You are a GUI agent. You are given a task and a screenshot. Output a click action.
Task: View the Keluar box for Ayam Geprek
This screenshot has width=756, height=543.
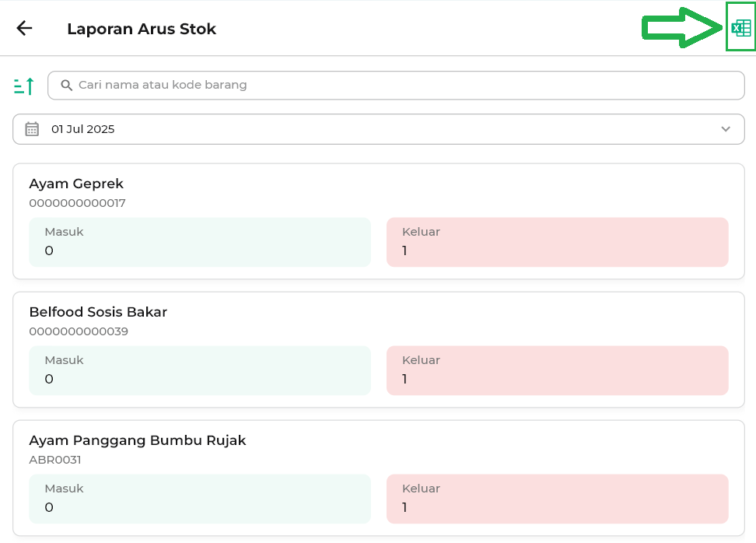[x=557, y=242]
